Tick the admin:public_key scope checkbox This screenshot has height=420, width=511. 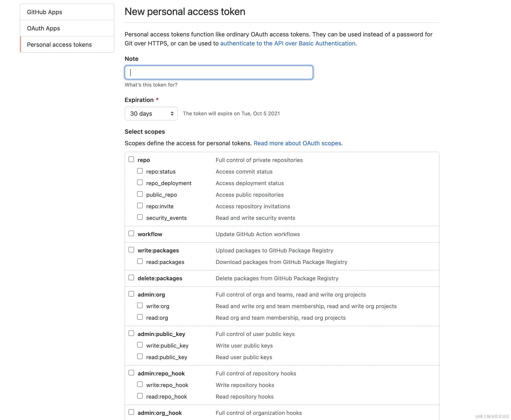(x=131, y=333)
